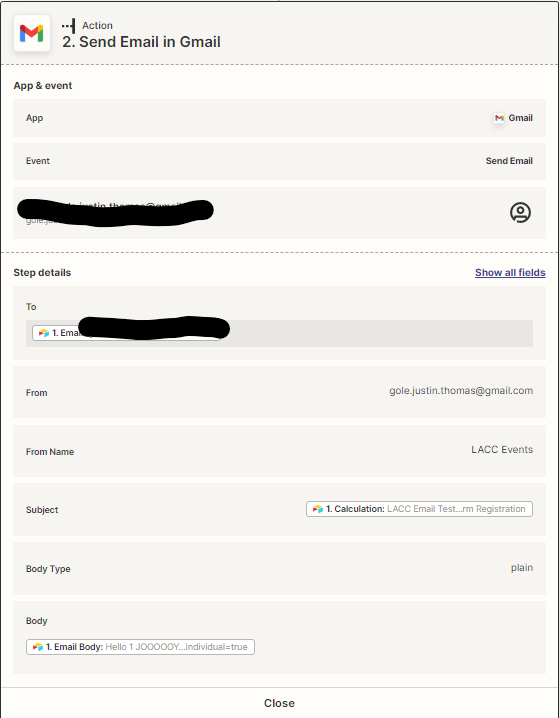The width and height of the screenshot is (560, 718).
Task: Click the Airtable icon in the Subject pill
Action: (x=318, y=509)
